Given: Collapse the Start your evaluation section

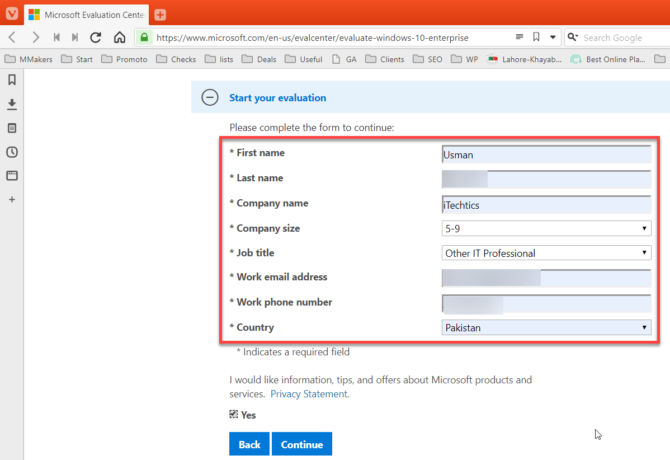Looking at the screenshot, I should [210, 97].
